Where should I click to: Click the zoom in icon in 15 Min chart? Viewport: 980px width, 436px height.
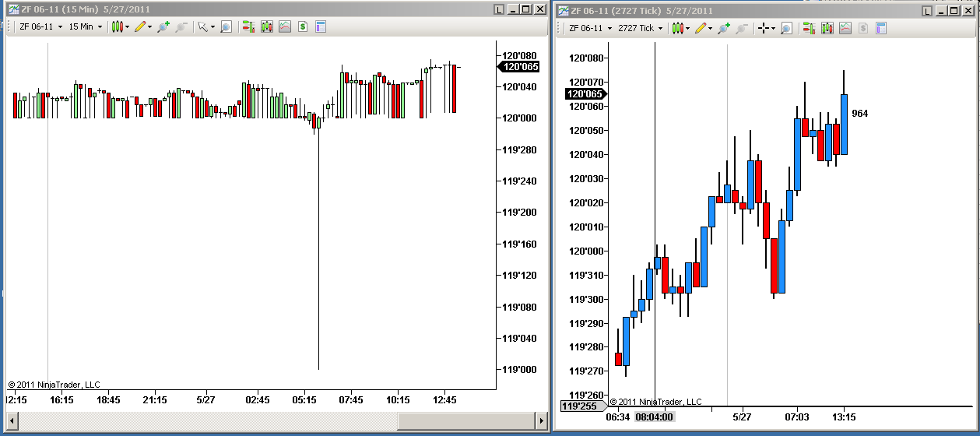pyautogui.click(x=163, y=26)
